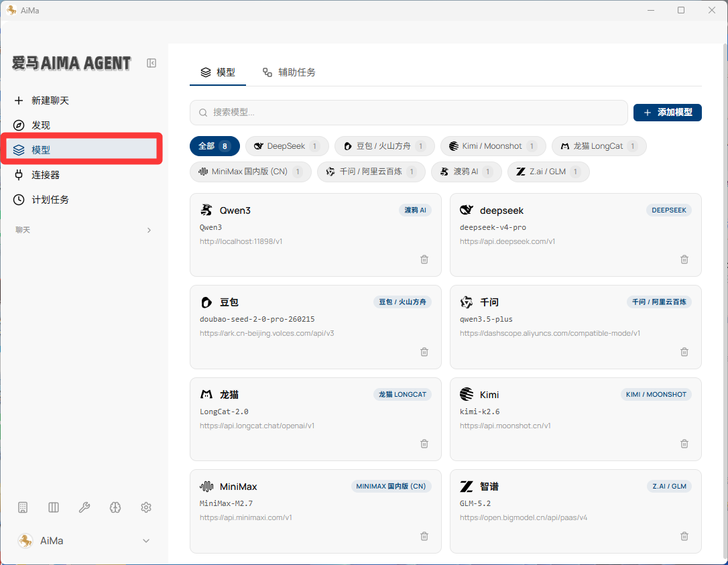Viewport: 728px width, 565px height.
Task: Click the DEEPSEEK tag on deepseek card
Action: (668, 210)
